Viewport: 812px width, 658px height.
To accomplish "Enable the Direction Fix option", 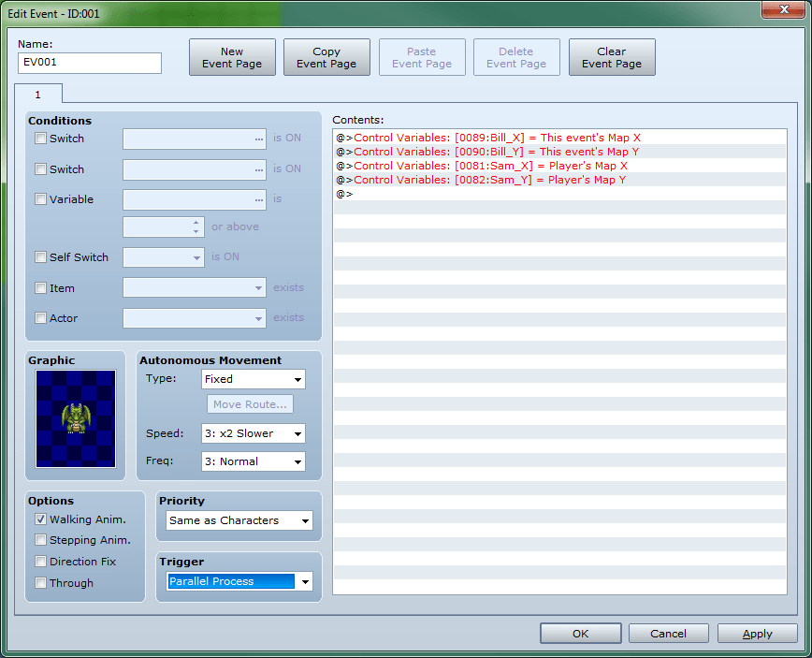I will click(x=40, y=562).
